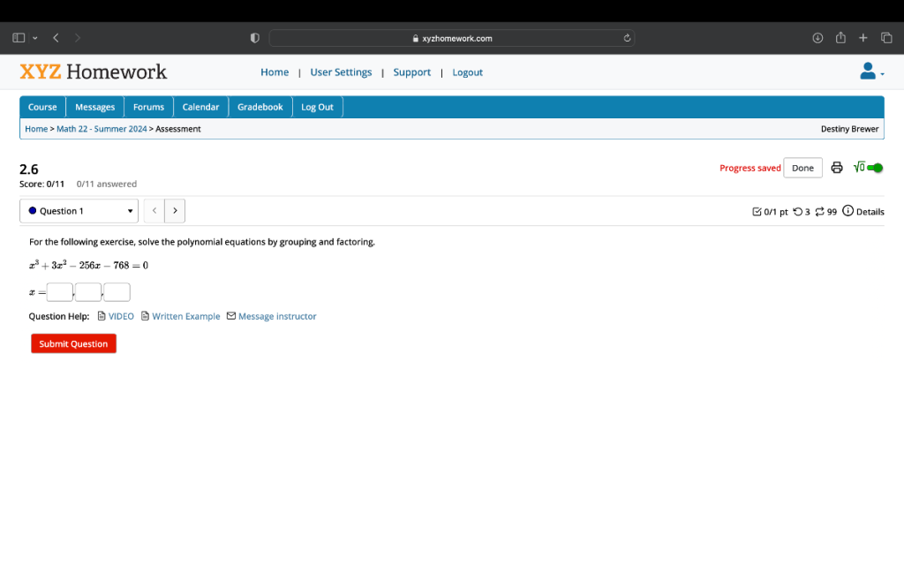Switch to the Calendar tab

200,107
